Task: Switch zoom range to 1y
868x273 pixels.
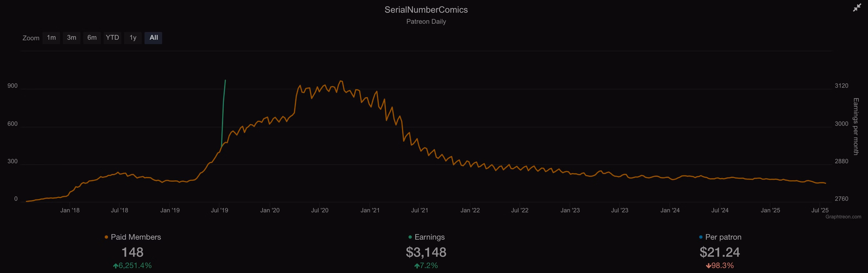Action: 133,38
